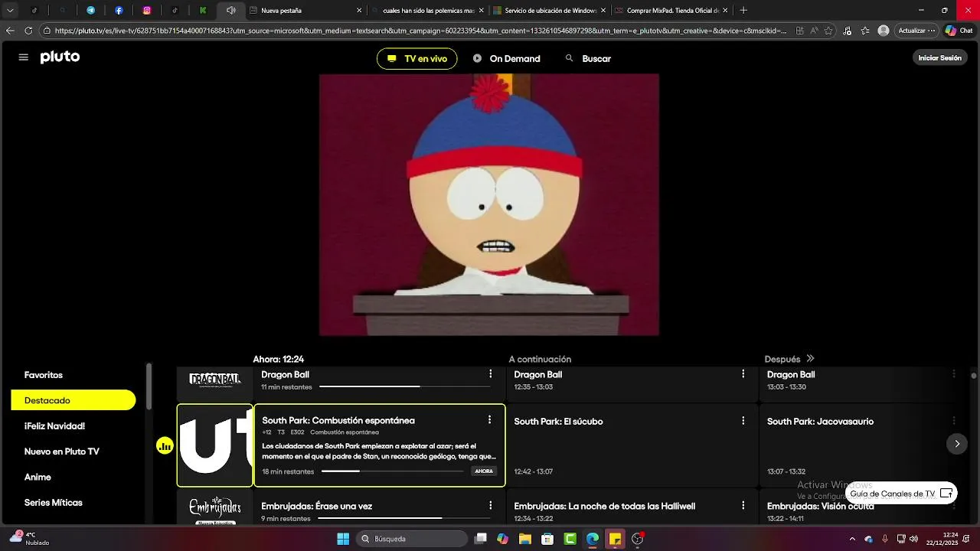Click the browser back arrow

(x=10, y=31)
